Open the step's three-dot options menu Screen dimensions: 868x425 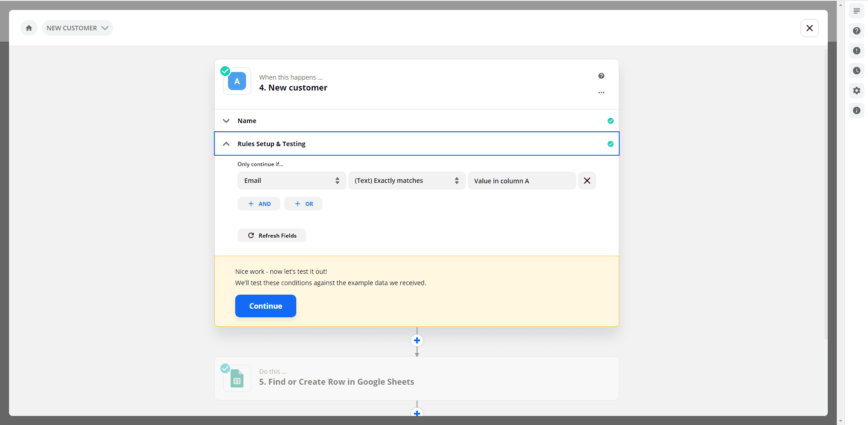[x=601, y=92]
